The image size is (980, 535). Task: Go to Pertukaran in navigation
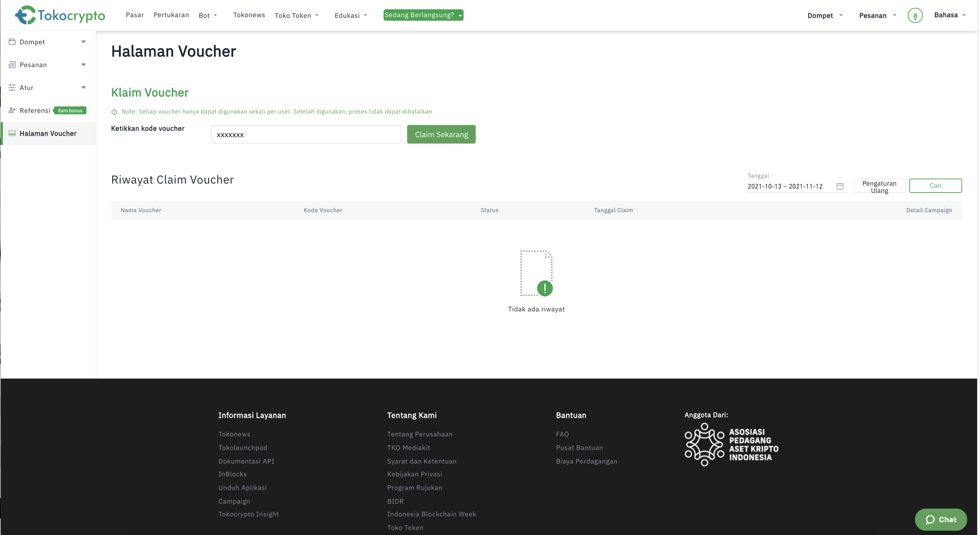171,15
